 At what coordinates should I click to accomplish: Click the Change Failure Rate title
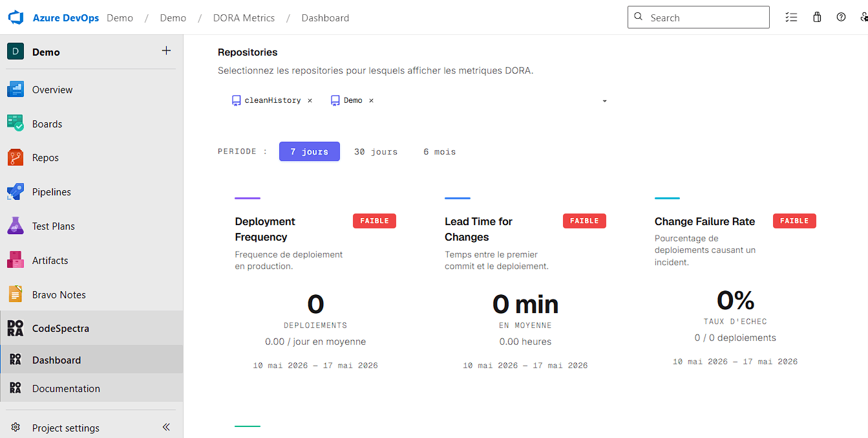point(704,221)
